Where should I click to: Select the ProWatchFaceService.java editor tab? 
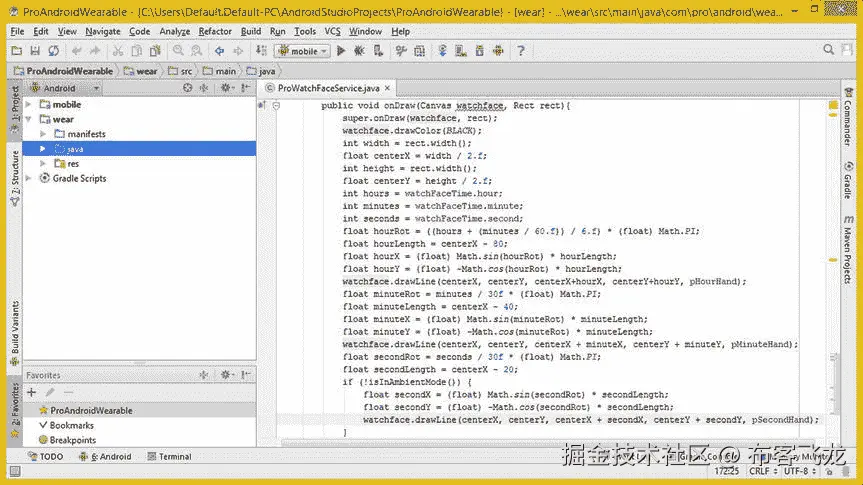coord(328,88)
